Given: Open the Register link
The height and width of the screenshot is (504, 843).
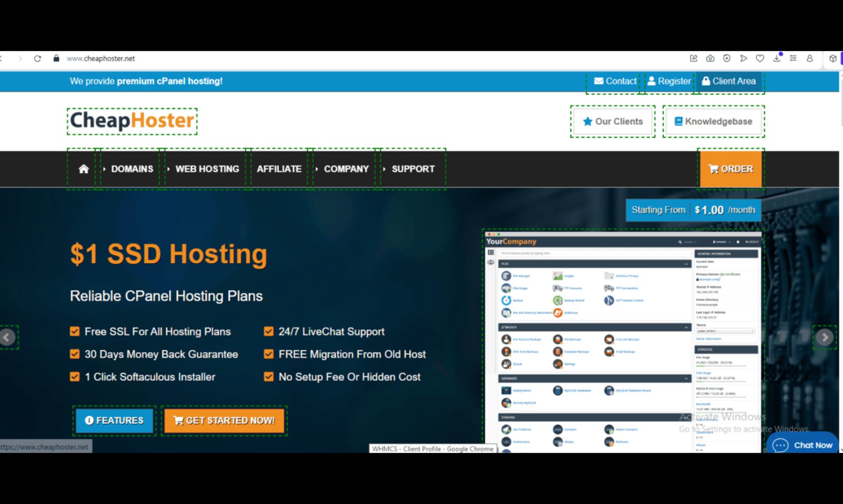Looking at the screenshot, I should pyautogui.click(x=669, y=81).
